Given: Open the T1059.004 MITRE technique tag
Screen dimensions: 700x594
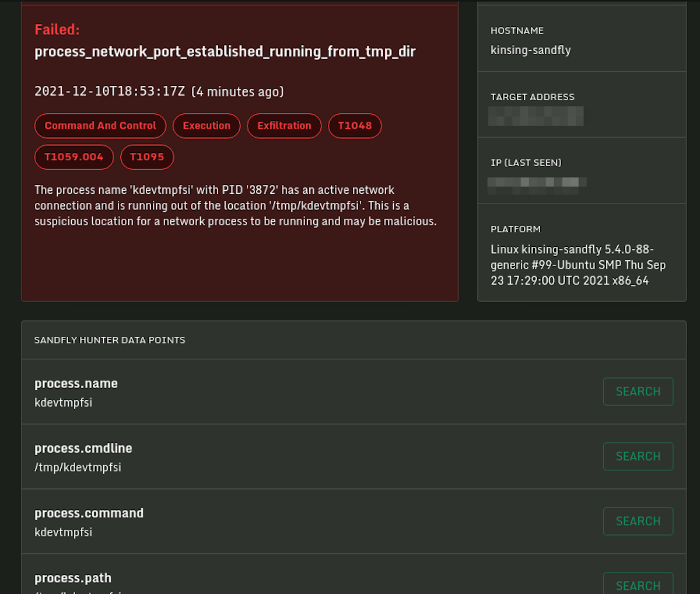Looking at the screenshot, I should pos(73,157).
